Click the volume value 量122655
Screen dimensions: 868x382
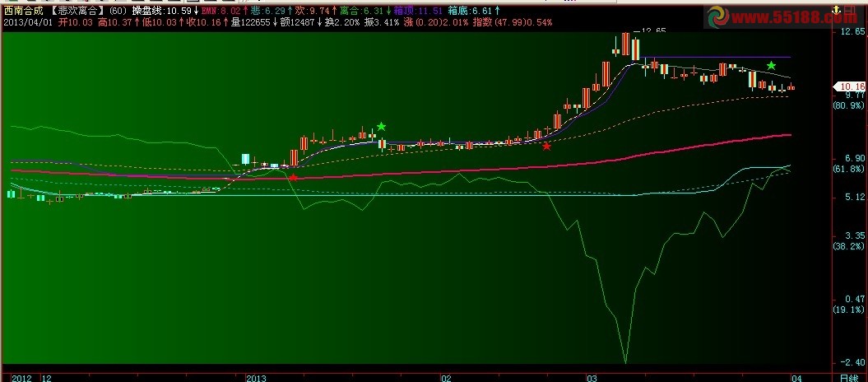(x=251, y=22)
